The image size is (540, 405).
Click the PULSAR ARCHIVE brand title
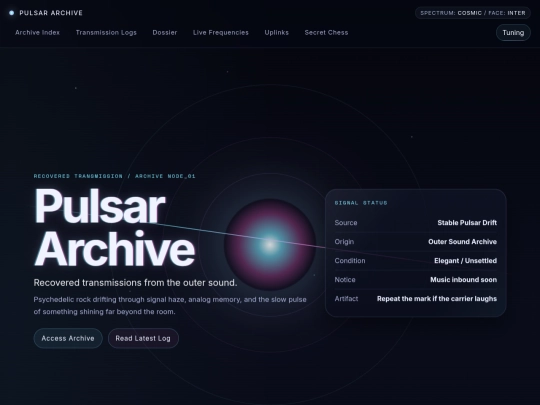(51, 13)
